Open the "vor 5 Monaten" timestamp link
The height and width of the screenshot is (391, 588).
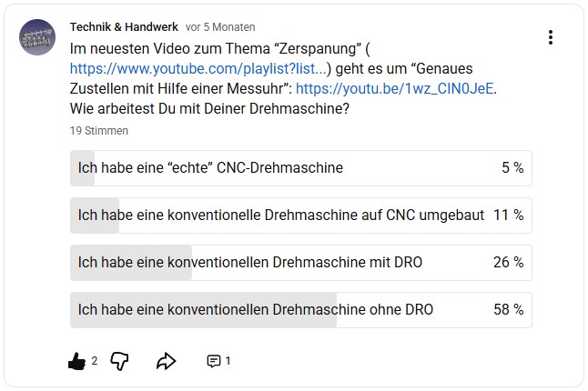(x=220, y=27)
